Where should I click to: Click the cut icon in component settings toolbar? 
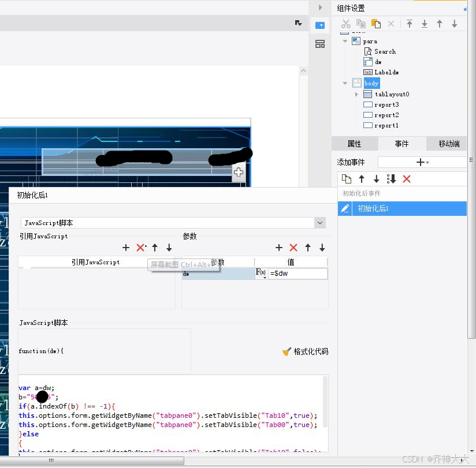[345, 24]
